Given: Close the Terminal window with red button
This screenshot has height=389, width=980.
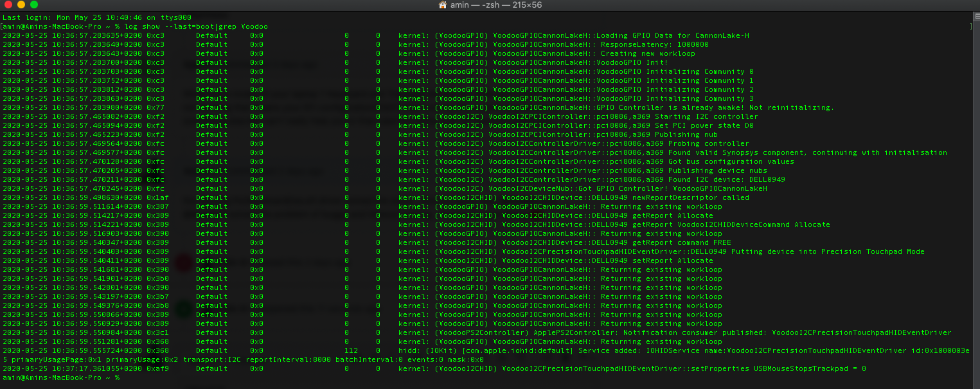Looking at the screenshot, I should pos(8,5).
